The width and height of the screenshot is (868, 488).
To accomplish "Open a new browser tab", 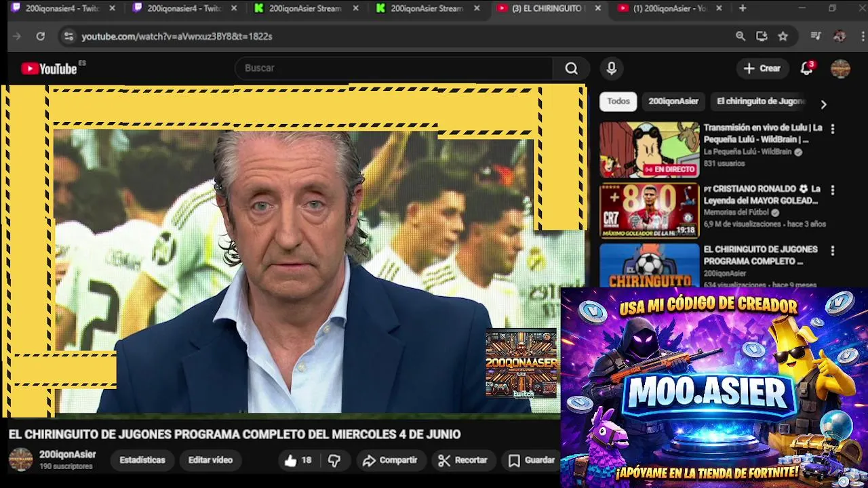I will tap(743, 8).
